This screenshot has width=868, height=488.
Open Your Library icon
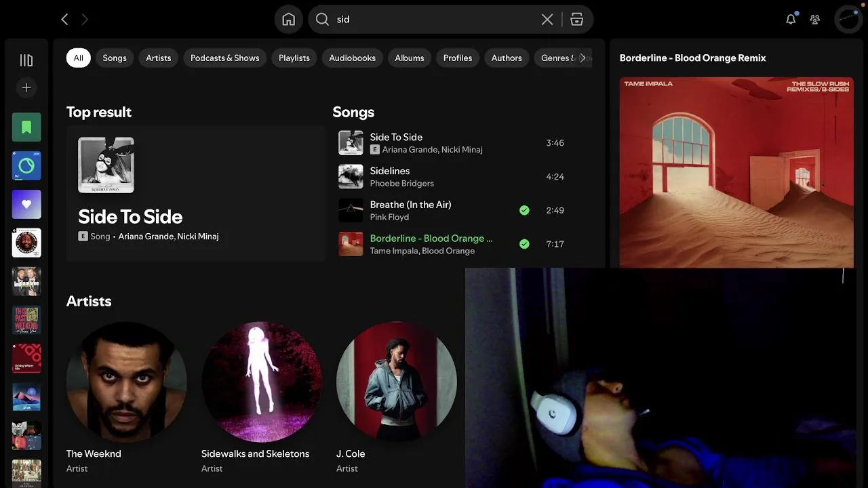26,60
